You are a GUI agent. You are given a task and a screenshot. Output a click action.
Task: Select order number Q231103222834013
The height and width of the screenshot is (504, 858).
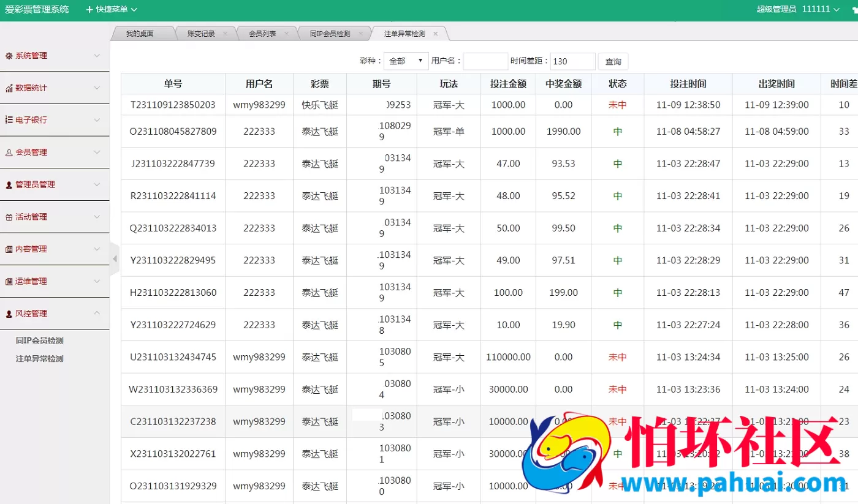click(173, 228)
